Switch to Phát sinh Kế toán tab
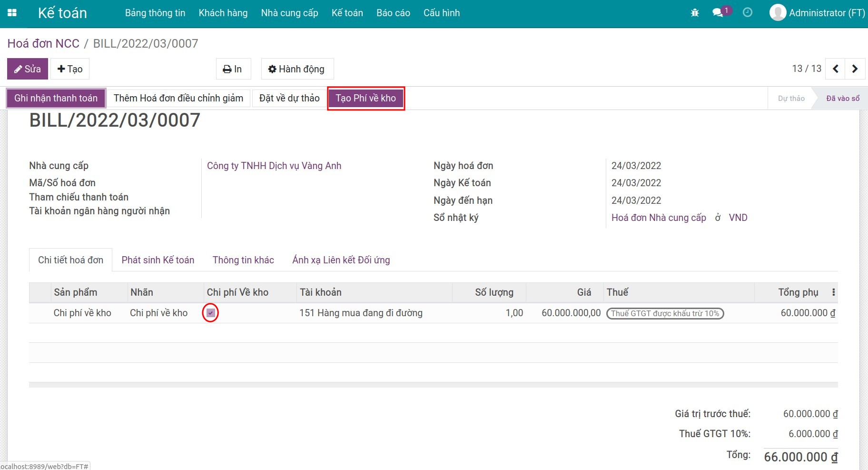Screen dimensions: 868x470 click(158, 260)
